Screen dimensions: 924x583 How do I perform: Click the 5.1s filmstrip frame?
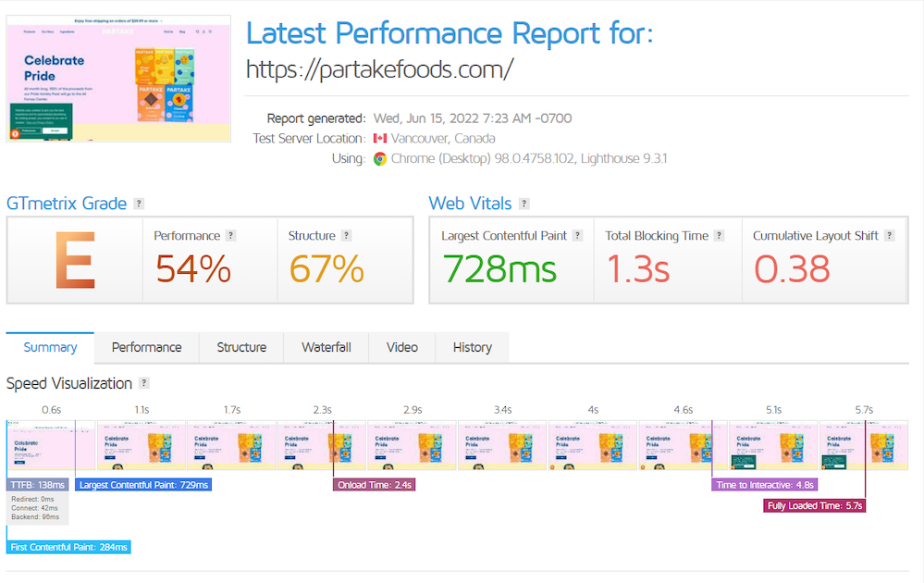pyautogui.click(x=773, y=445)
